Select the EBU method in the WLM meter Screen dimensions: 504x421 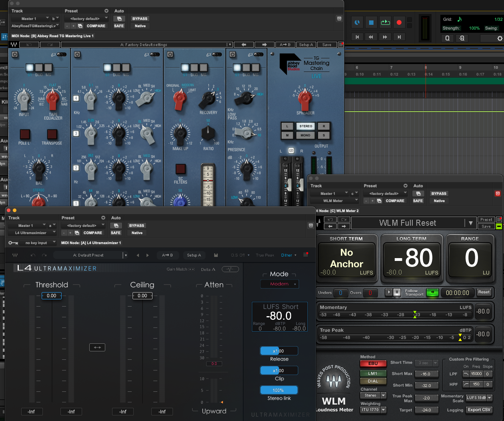(x=373, y=363)
